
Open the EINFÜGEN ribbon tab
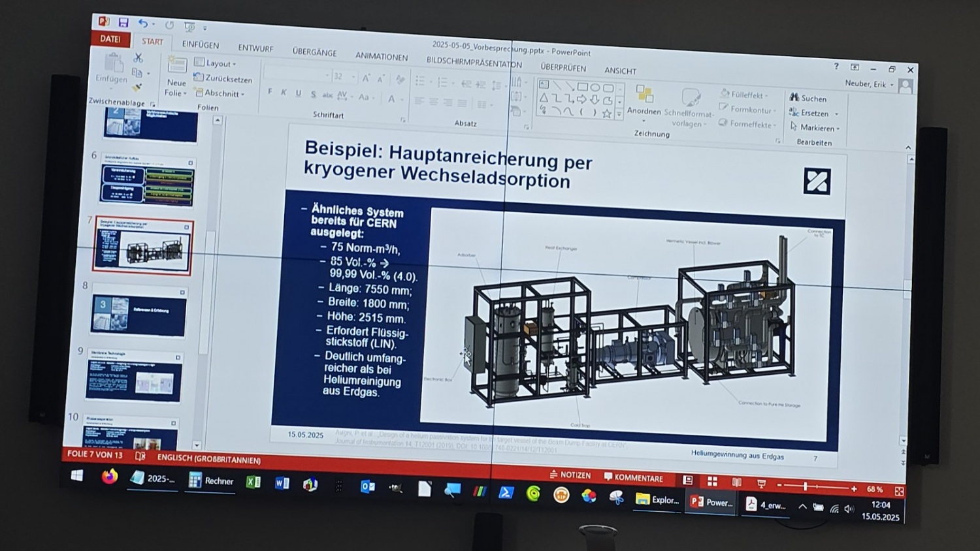click(201, 45)
